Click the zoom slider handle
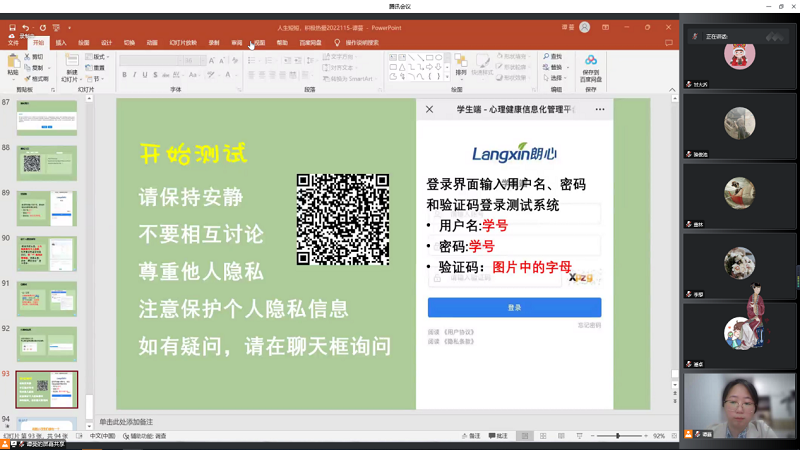Image resolution: width=800 pixels, height=450 pixels. pos(618,436)
